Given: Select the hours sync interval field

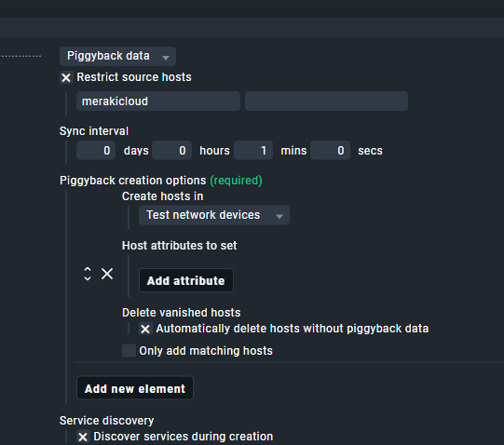Looking at the screenshot, I should (172, 151).
